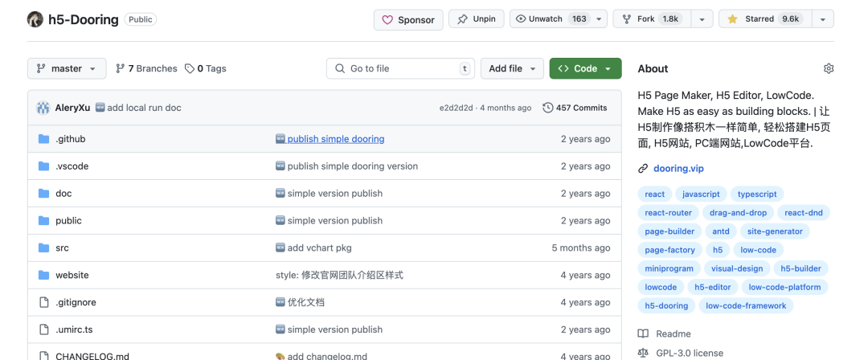Expand the star lists dropdown arrow
Viewport: 868px width, 360px height.
823,18
